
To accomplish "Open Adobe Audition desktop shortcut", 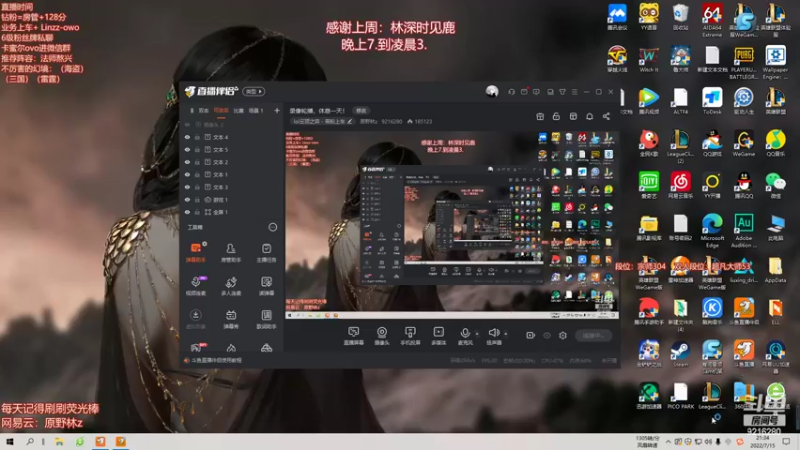I will click(743, 231).
